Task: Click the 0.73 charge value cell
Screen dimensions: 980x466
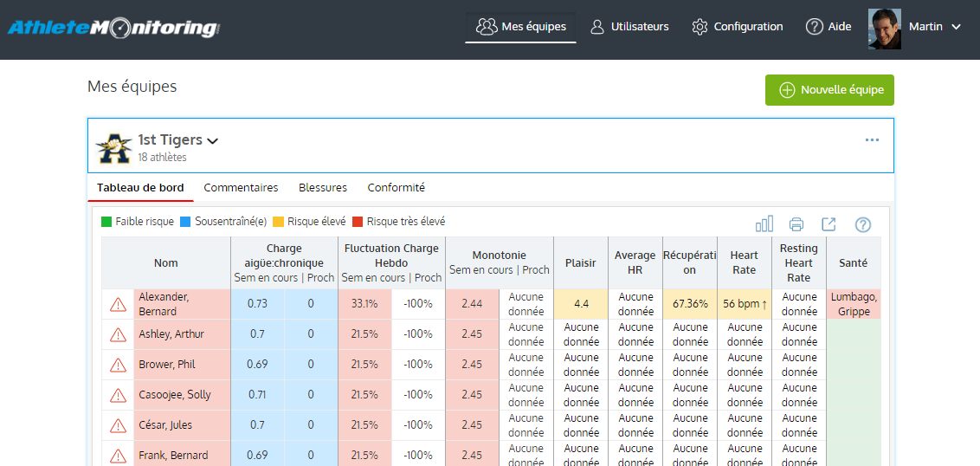Action: click(257, 304)
